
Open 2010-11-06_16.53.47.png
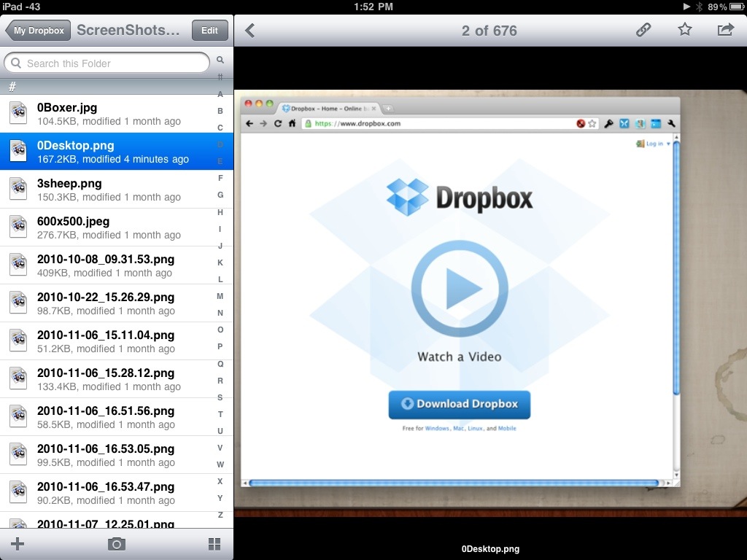tap(117, 493)
